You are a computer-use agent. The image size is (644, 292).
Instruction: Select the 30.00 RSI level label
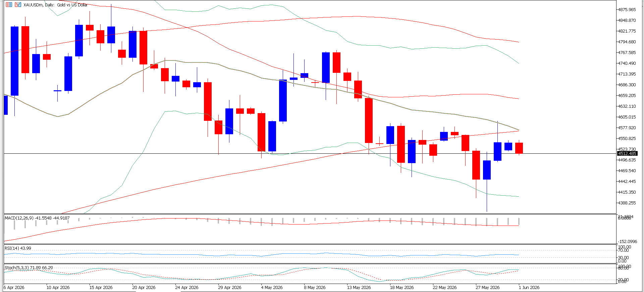pyautogui.click(x=624, y=258)
